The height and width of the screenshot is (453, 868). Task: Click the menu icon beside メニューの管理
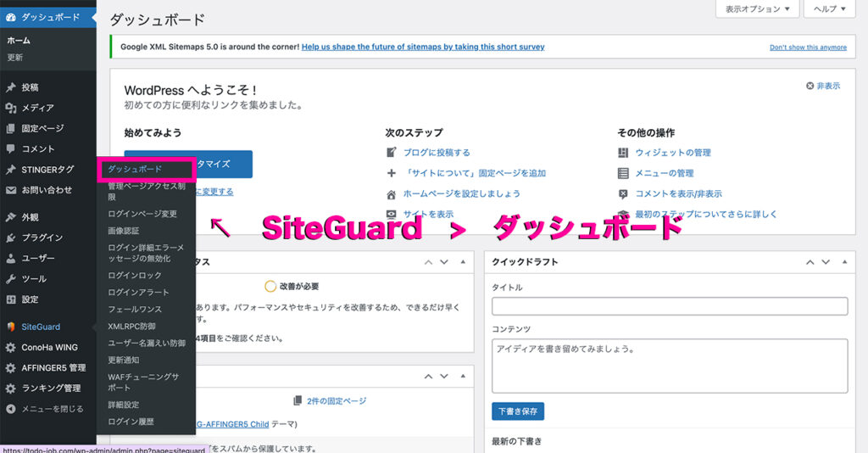click(623, 173)
